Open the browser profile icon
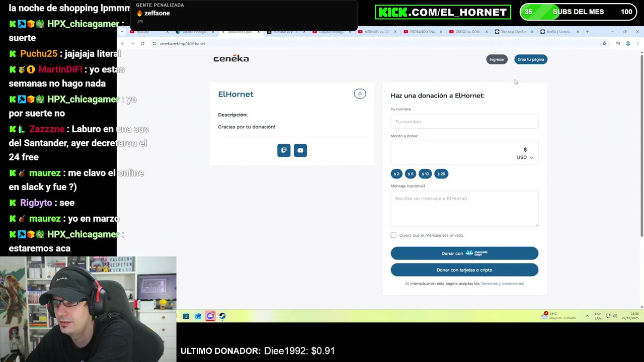This screenshot has width=644, height=362. (628, 43)
